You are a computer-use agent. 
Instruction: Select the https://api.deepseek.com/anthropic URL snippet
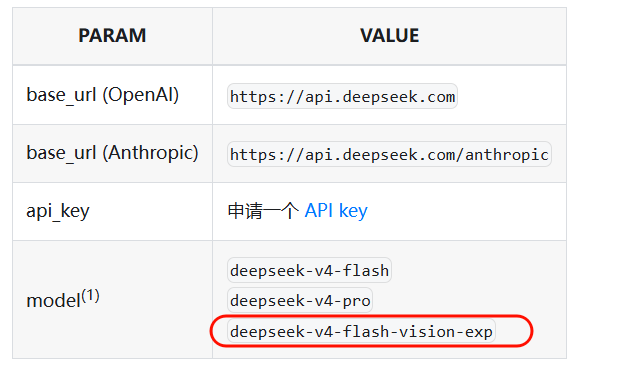pos(389,154)
